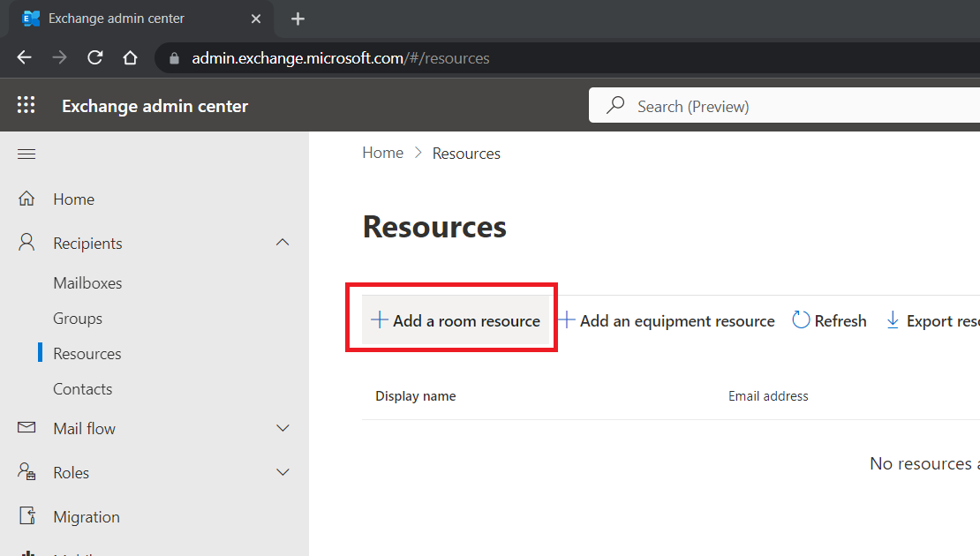Collapse the navigation menu hamburger icon
This screenshot has width=980, height=556.
tap(26, 154)
